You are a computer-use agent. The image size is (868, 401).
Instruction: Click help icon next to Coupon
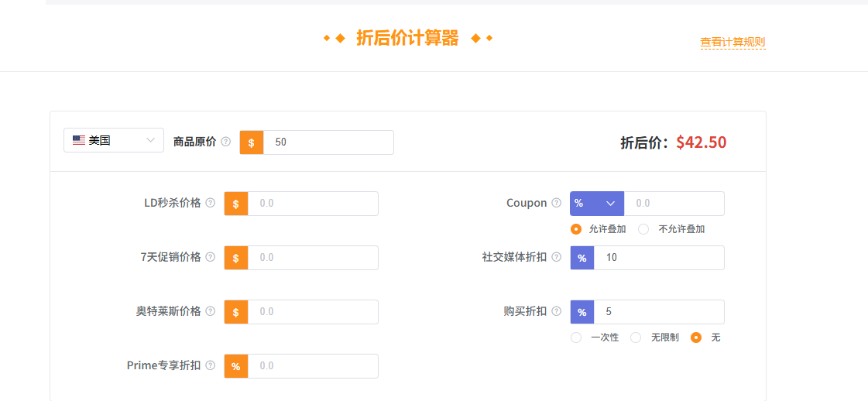[x=556, y=203]
